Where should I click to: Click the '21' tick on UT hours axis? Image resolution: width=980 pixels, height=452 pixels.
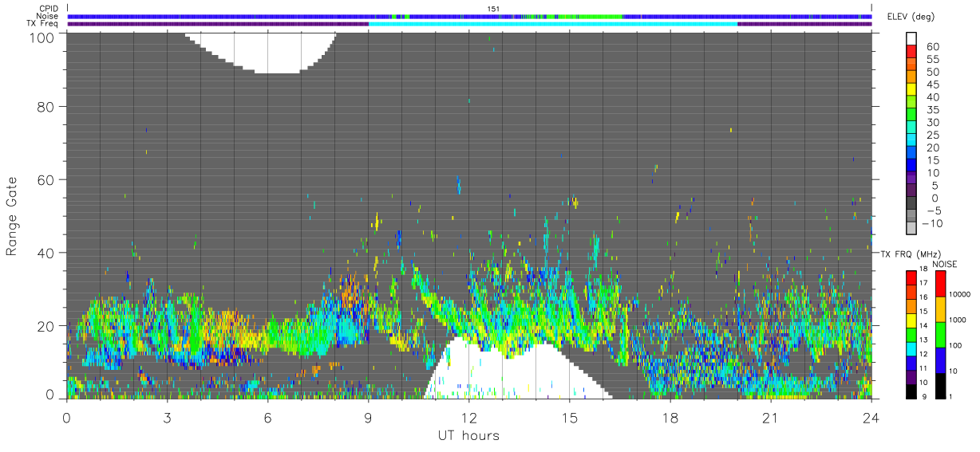[x=770, y=419]
